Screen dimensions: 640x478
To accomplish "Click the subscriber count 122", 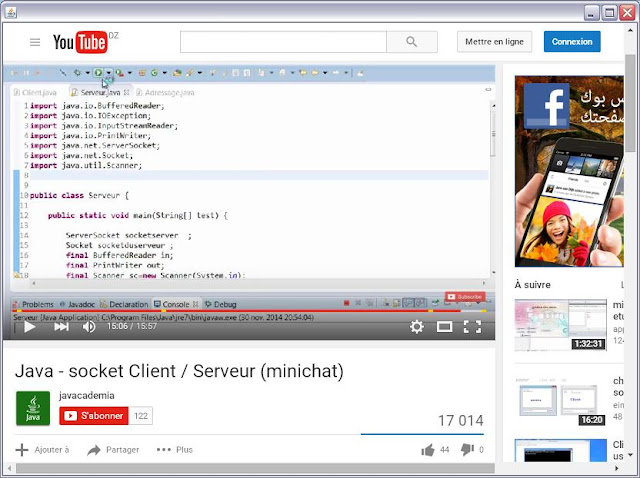I will point(141,416).
